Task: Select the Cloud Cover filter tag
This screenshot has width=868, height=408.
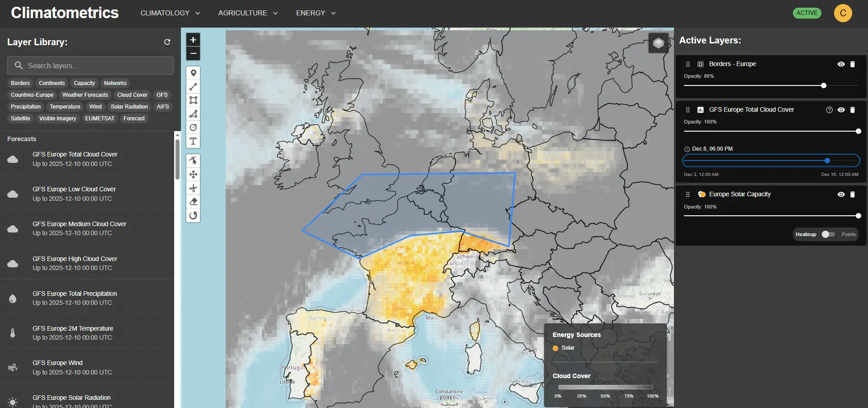Action: click(x=132, y=95)
